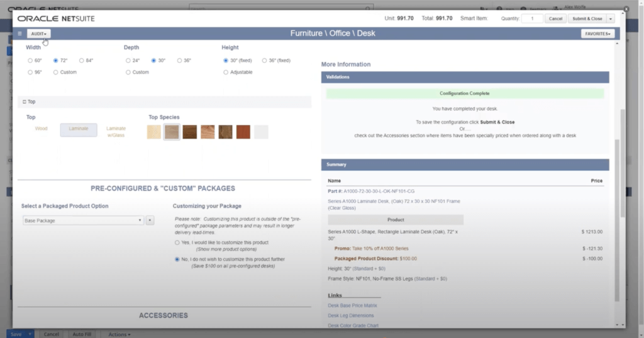Open the AUDIT dropdown menu

point(39,33)
